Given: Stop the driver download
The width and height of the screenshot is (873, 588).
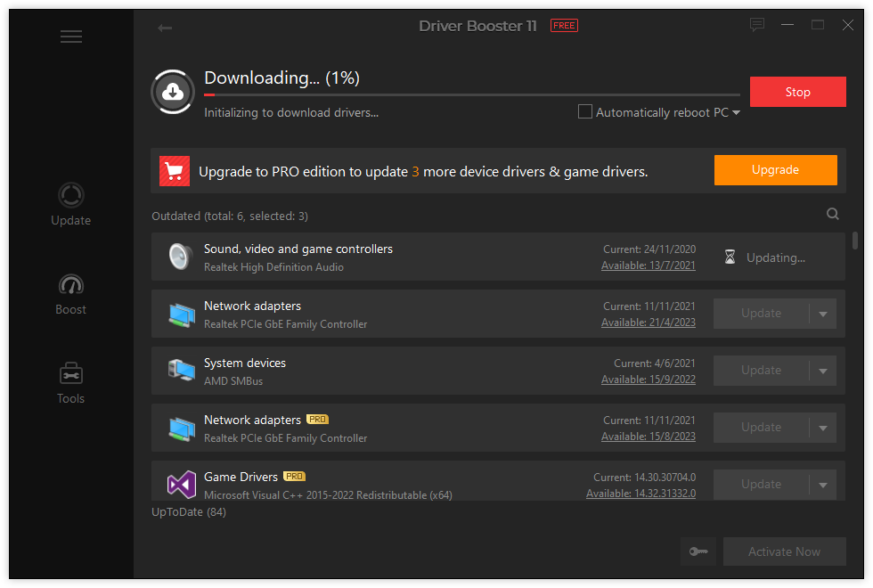Looking at the screenshot, I should click(x=798, y=92).
